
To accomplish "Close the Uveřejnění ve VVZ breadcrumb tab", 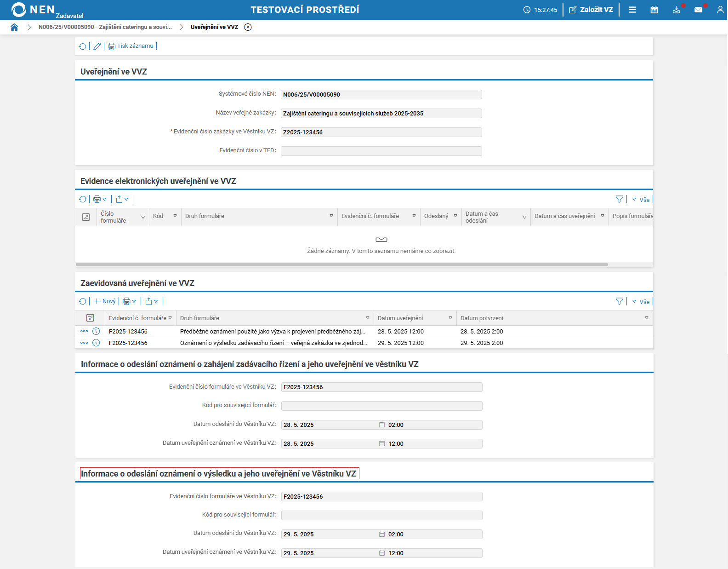I will point(248,27).
